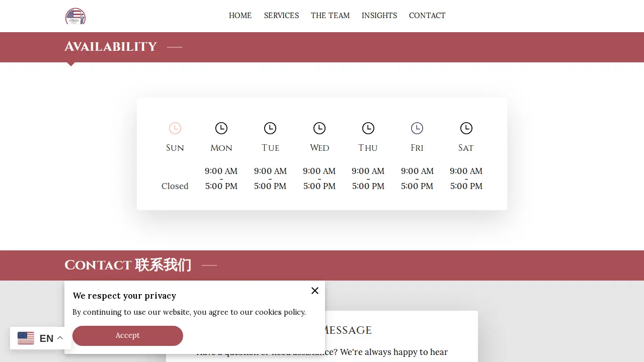
Task: Click Tuesday's 5:00 PM closing time
Action: tap(270, 186)
